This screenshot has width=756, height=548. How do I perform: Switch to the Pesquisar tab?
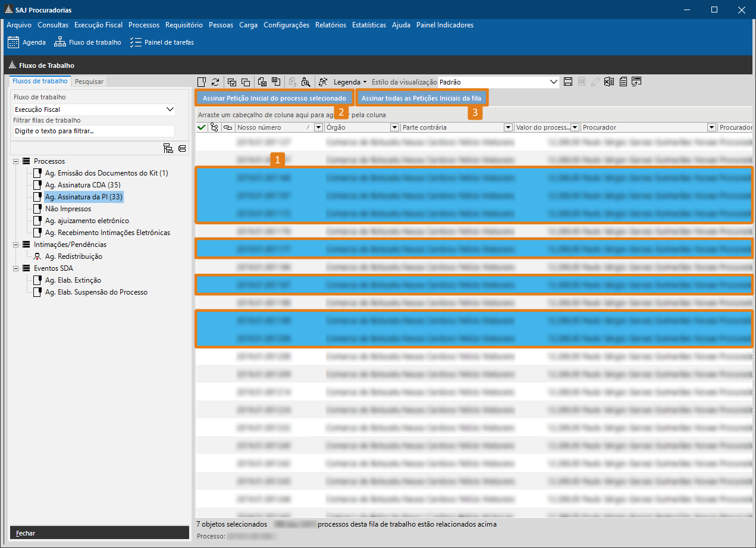89,82
